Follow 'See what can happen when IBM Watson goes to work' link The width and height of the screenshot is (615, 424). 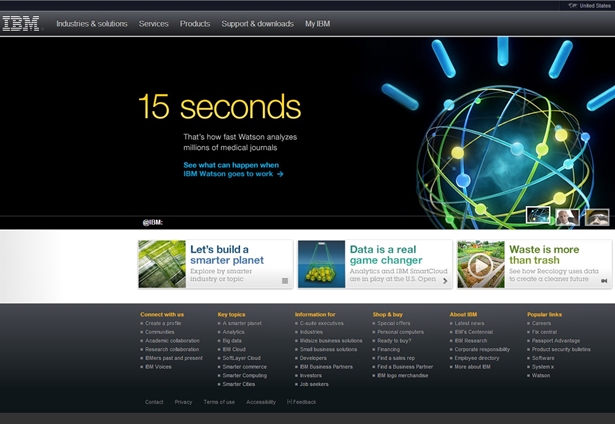(233, 169)
